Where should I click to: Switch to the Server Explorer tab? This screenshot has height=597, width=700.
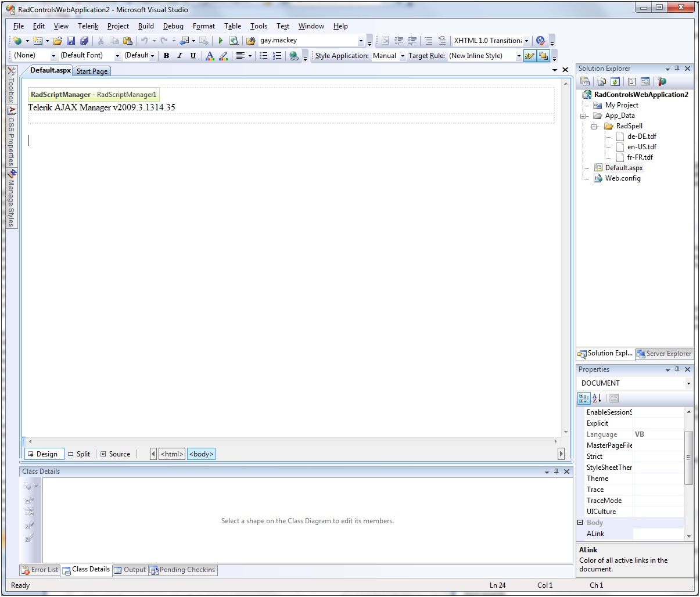click(x=663, y=354)
